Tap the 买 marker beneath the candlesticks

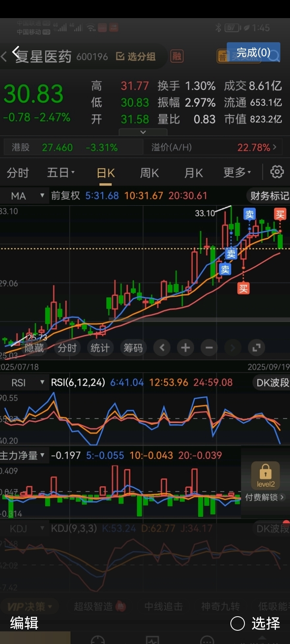coord(243,288)
